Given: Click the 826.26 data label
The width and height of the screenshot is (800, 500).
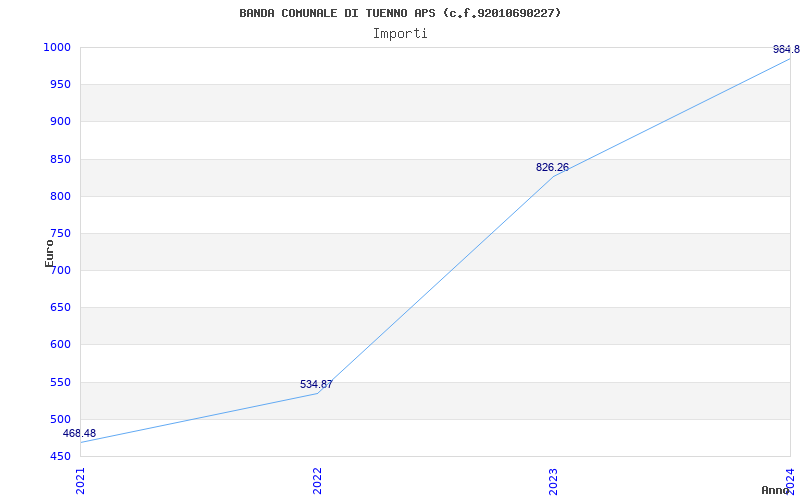Looking at the screenshot, I should tap(552, 167).
